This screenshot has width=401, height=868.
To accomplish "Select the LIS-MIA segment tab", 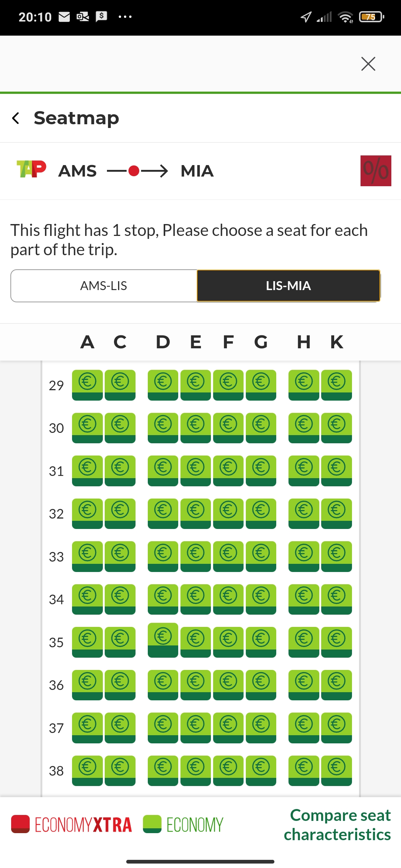I will point(288,286).
